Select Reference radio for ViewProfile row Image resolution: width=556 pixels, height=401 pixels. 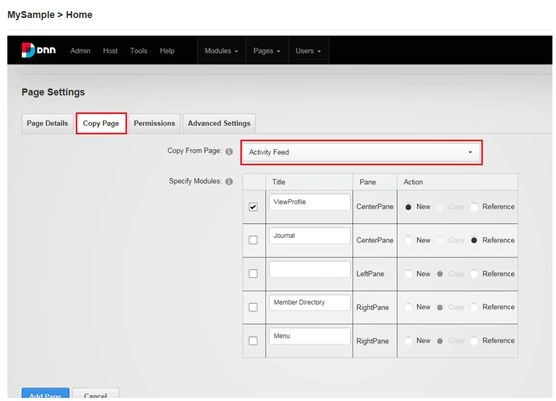point(474,207)
